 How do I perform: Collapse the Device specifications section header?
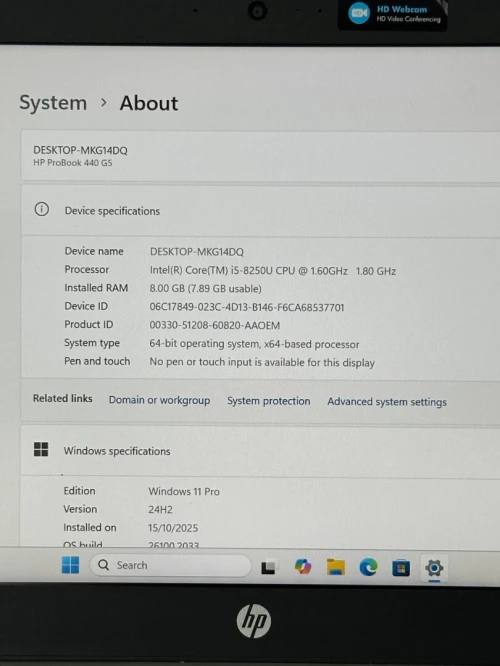pos(260,211)
